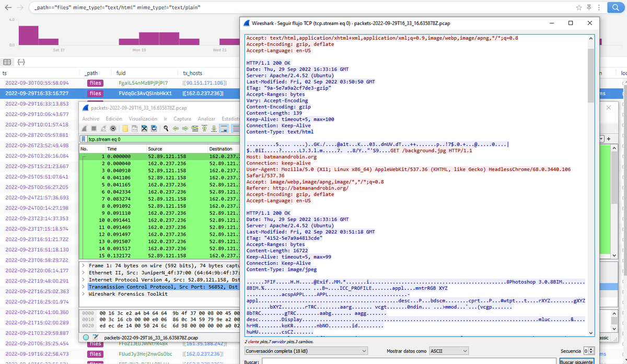Sort by the _path column header
This screenshot has width=627, height=364.
[91, 73]
